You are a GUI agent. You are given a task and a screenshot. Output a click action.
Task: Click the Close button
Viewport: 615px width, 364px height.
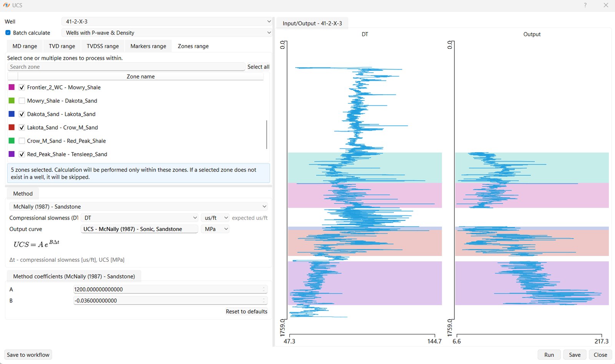tap(600, 355)
